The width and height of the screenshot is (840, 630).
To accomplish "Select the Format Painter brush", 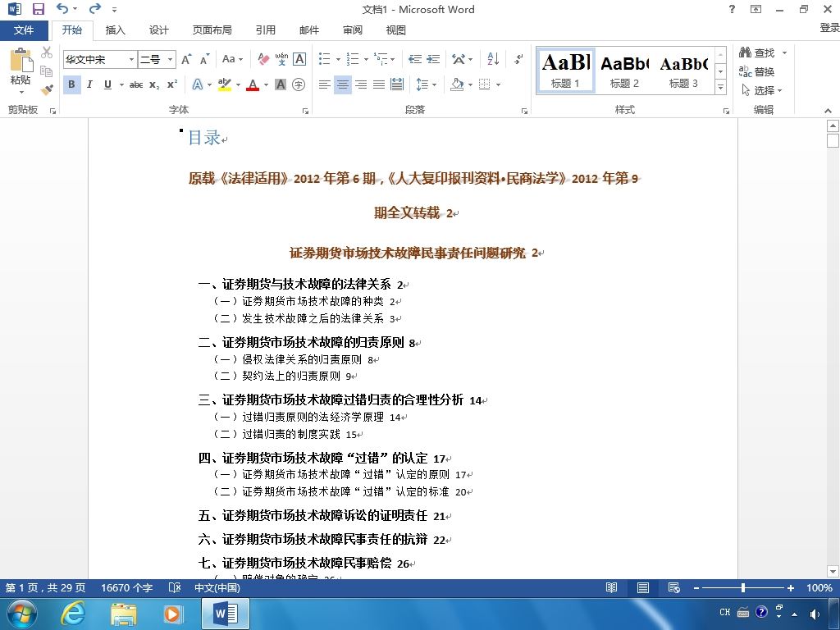I will click(x=47, y=89).
